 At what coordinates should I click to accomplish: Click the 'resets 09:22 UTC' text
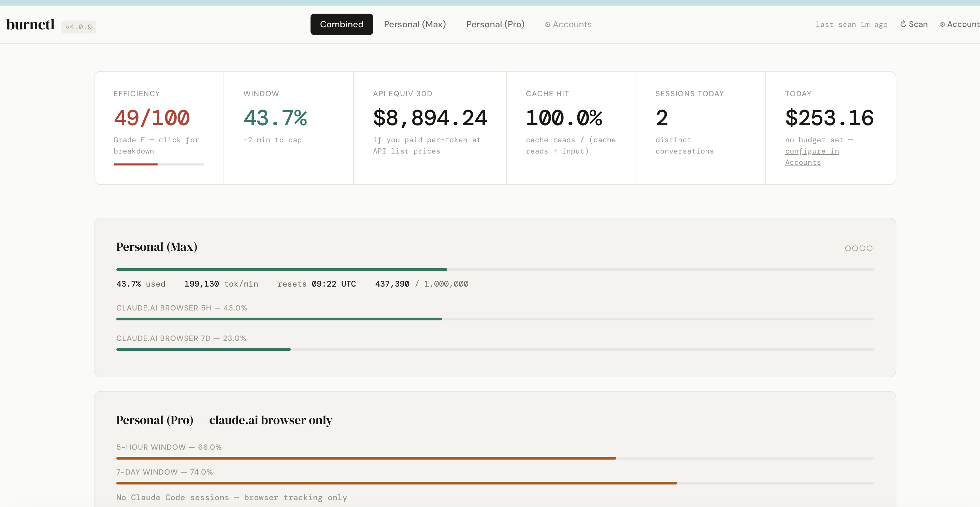pyautogui.click(x=317, y=284)
